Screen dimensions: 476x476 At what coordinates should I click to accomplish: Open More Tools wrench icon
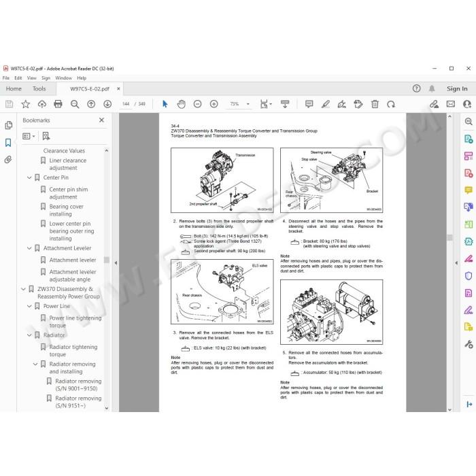[x=469, y=344]
